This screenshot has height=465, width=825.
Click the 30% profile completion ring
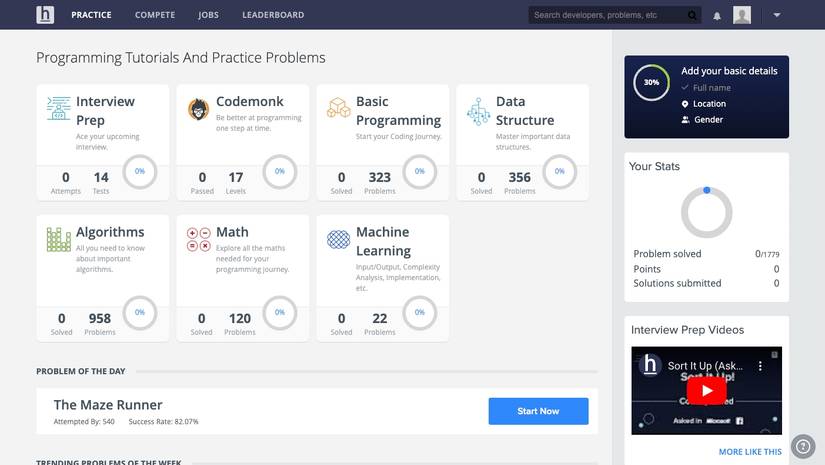point(651,83)
